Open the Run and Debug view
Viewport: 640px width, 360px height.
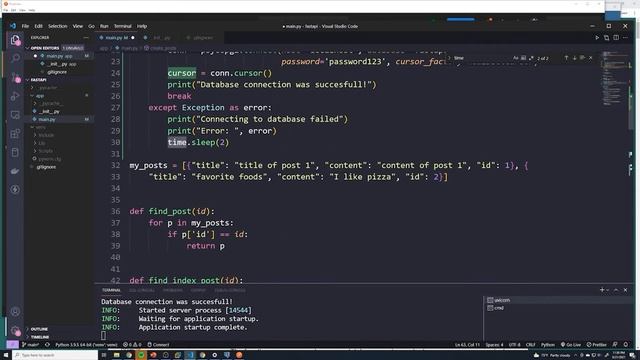(x=15, y=96)
